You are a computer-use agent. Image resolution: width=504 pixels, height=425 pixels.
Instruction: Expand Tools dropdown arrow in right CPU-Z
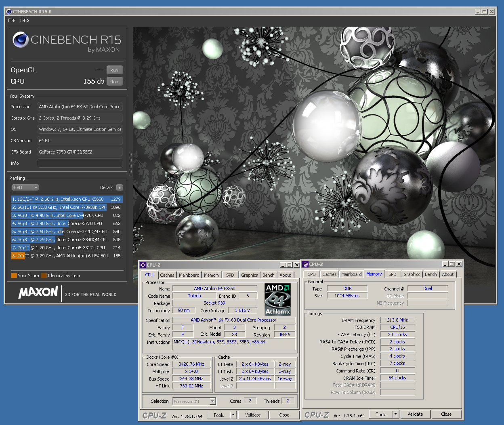(395, 414)
